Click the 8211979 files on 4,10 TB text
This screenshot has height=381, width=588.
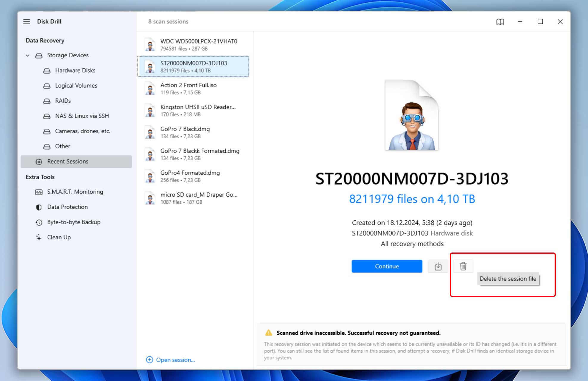point(412,199)
